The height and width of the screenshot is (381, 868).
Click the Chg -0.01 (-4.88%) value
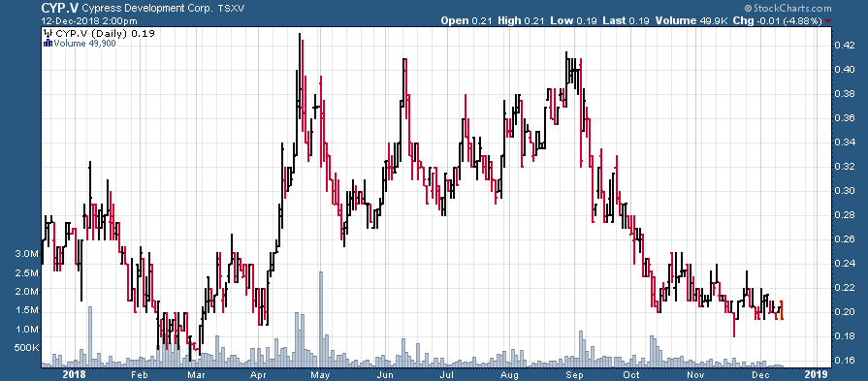pyautogui.click(x=777, y=20)
